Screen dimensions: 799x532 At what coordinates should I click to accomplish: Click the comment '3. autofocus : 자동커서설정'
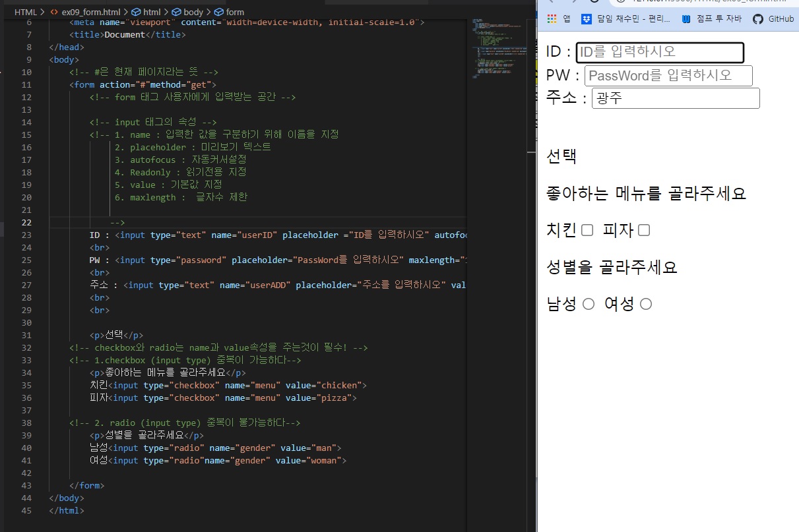[180, 160]
